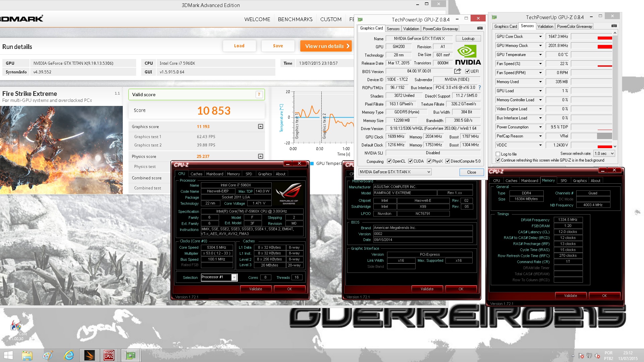Click View run details button
Viewport: 644px width, 362px height.
(326, 46)
